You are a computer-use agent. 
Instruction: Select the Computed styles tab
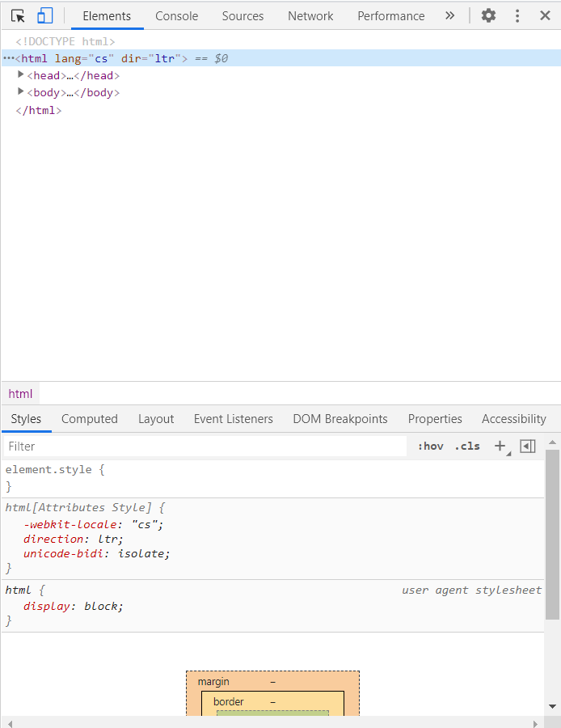[90, 418]
